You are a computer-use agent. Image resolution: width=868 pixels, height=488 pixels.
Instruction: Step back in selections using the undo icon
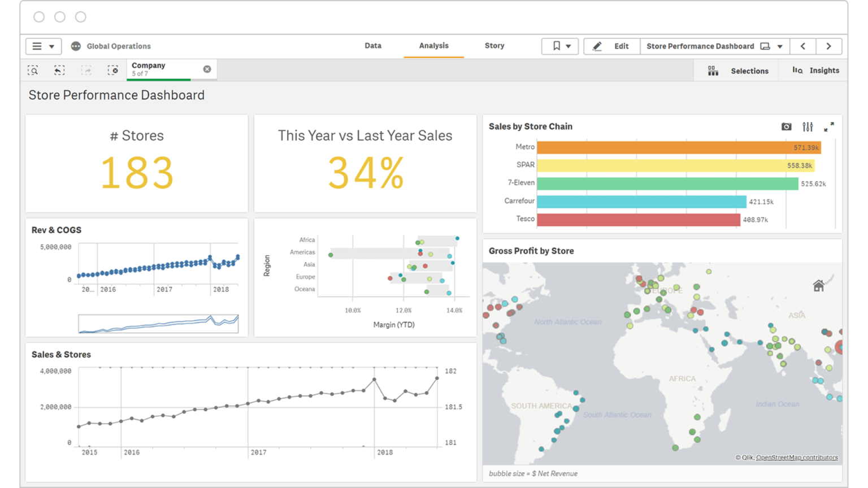pos(58,70)
